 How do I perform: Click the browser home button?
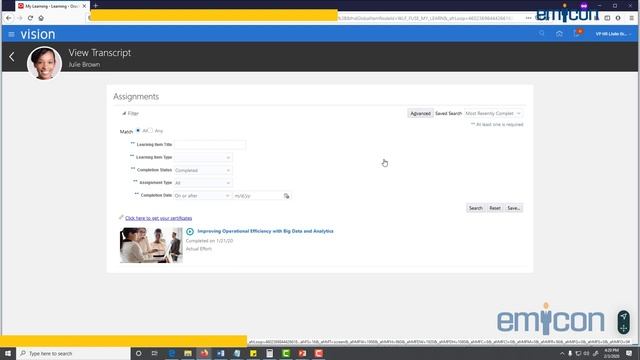coord(41,18)
